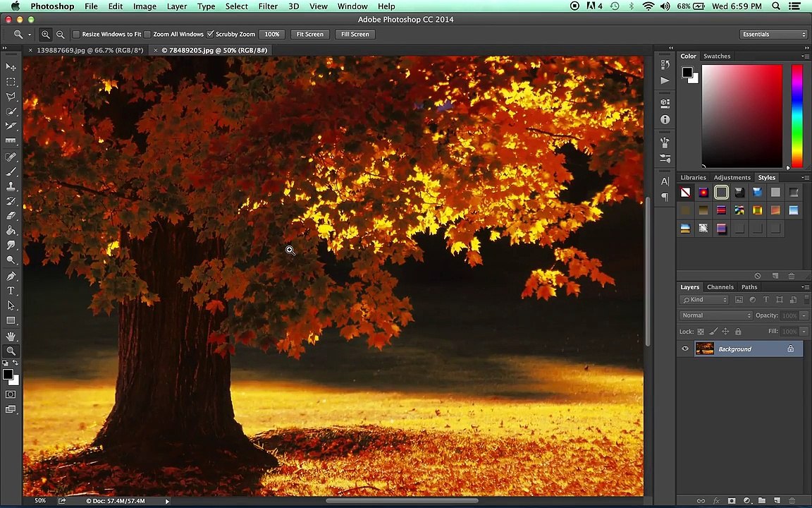Open the Layers panel flyout menu
812x508 pixels.
pos(805,286)
